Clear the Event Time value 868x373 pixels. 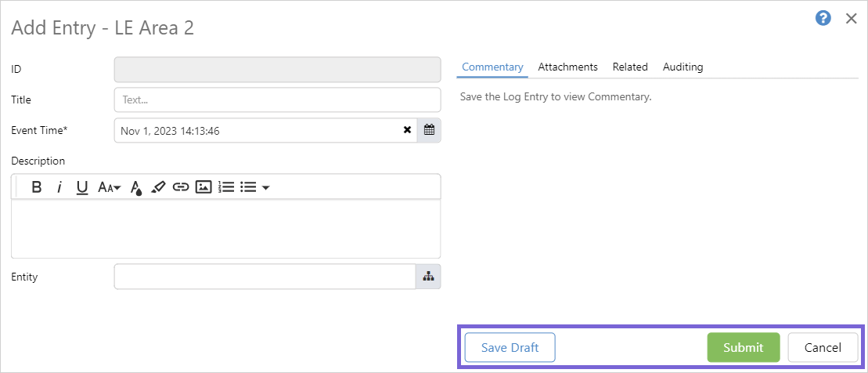pos(407,130)
